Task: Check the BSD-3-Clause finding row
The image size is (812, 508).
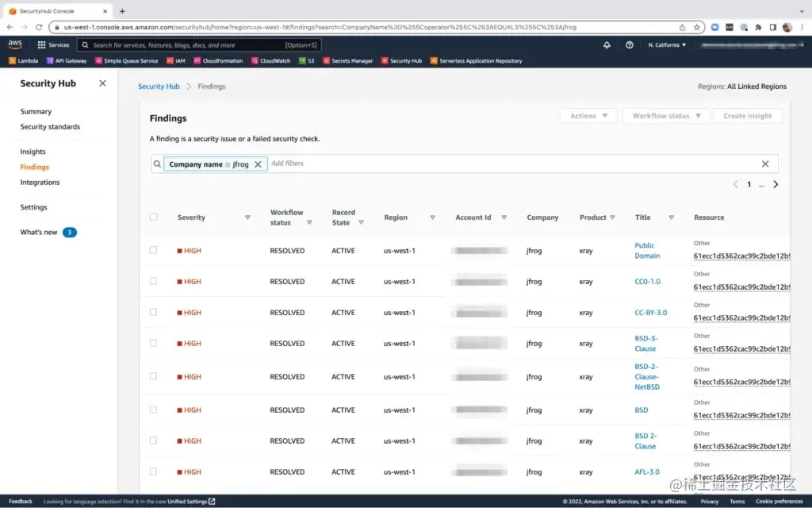Action: tap(153, 343)
